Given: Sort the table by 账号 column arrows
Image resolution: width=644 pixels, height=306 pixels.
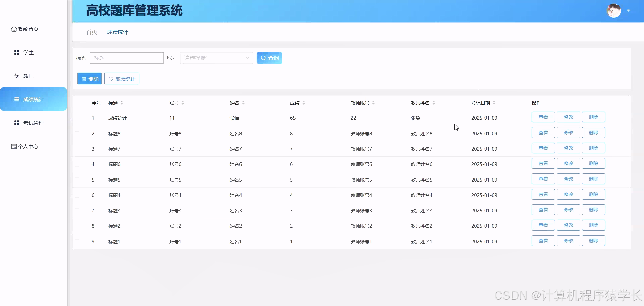Looking at the screenshot, I should pyautogui.click(x=183, y=103).
